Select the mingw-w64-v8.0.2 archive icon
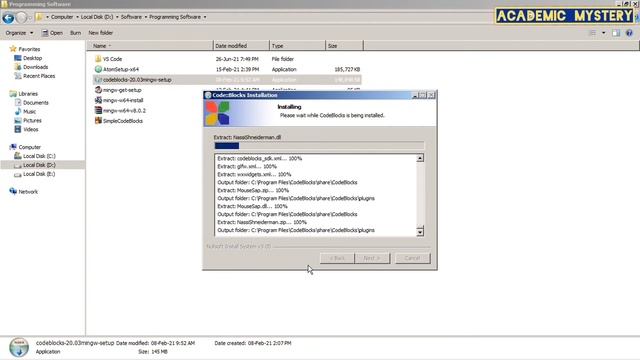Viewport: 640px width, 360px height. click(x=98, y=110)
